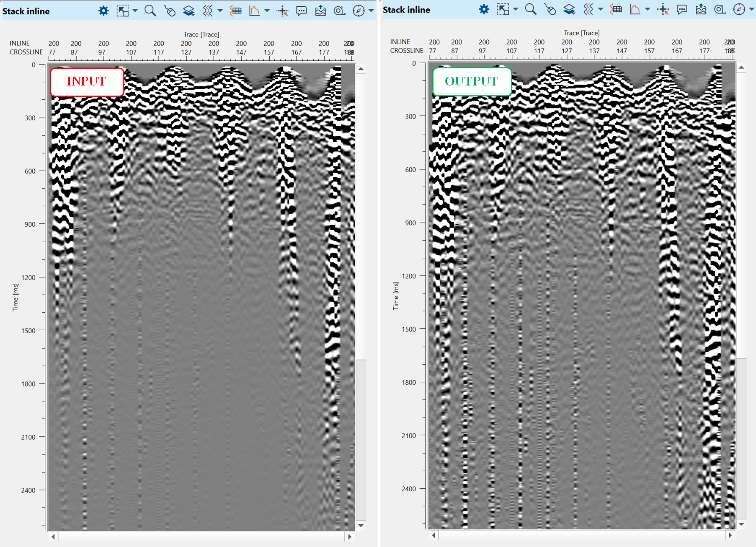Click the spectrum graph icon in INPUT panel

(254, 11)
